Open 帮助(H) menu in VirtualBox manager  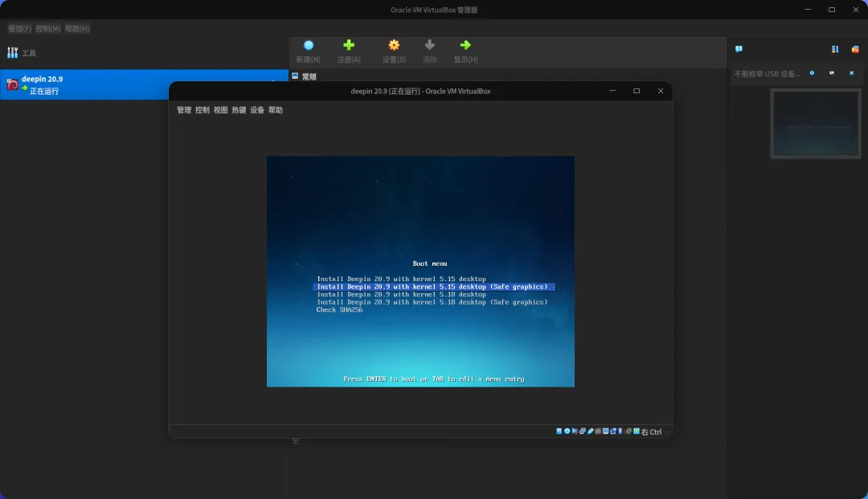(77, 29)
